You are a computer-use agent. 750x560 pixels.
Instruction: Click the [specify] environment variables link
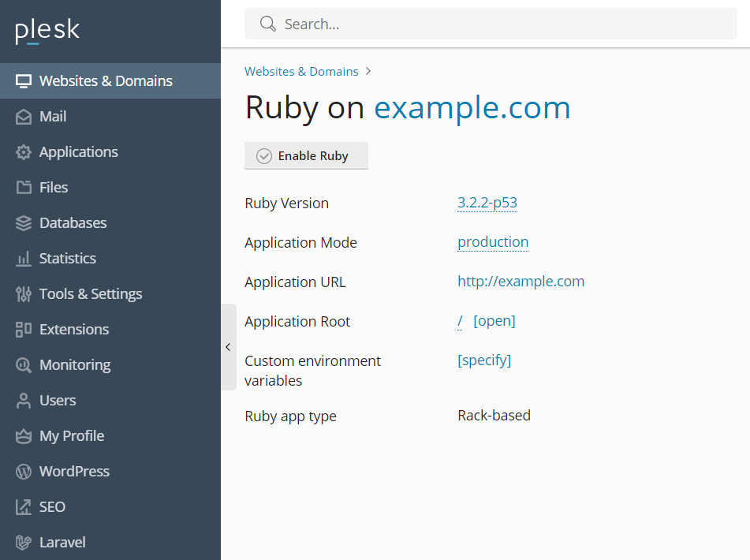click(x=484, y=360)
